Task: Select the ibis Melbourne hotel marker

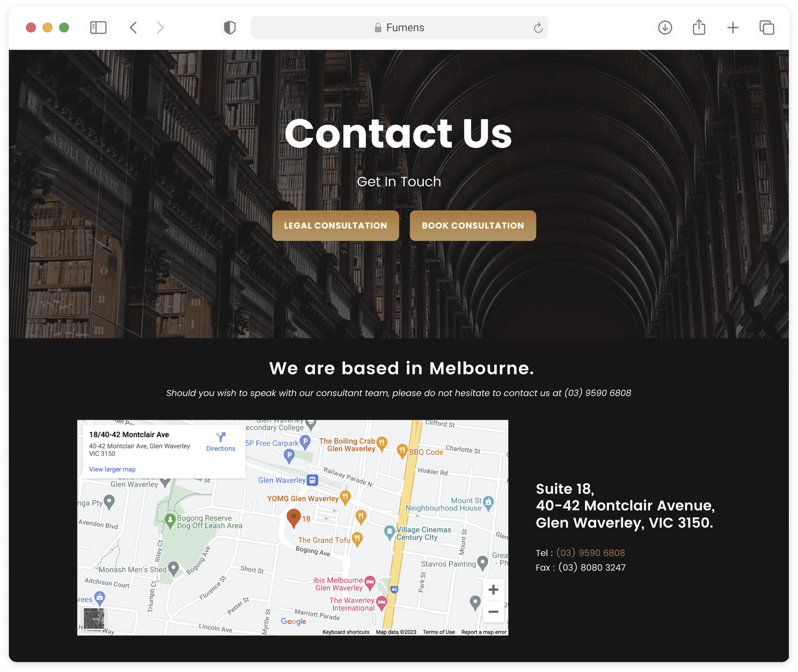Action: [370, 583]
